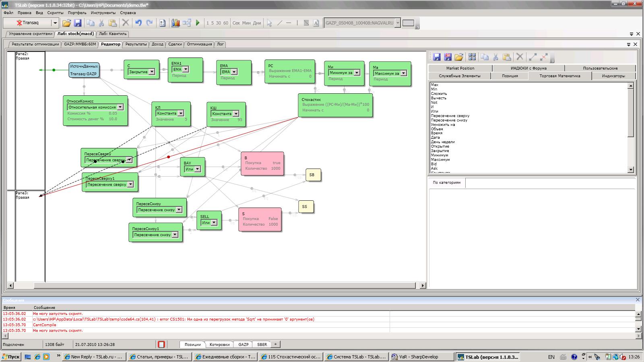
Task: Open the Скрипты menu
Action: (x=55, y=13)
